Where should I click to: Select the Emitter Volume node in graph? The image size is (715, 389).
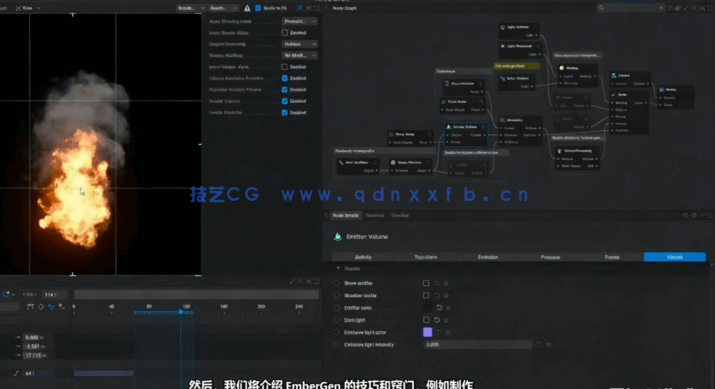[x=465, y=134]
